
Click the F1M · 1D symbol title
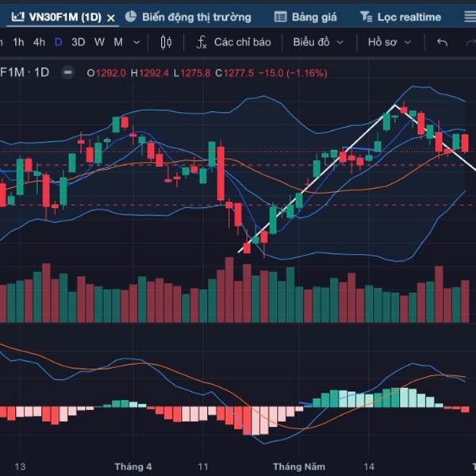tap(25, 72)
